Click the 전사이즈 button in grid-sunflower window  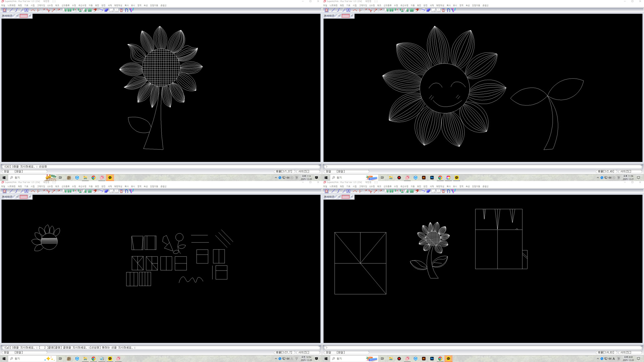(x=7, y=16)
